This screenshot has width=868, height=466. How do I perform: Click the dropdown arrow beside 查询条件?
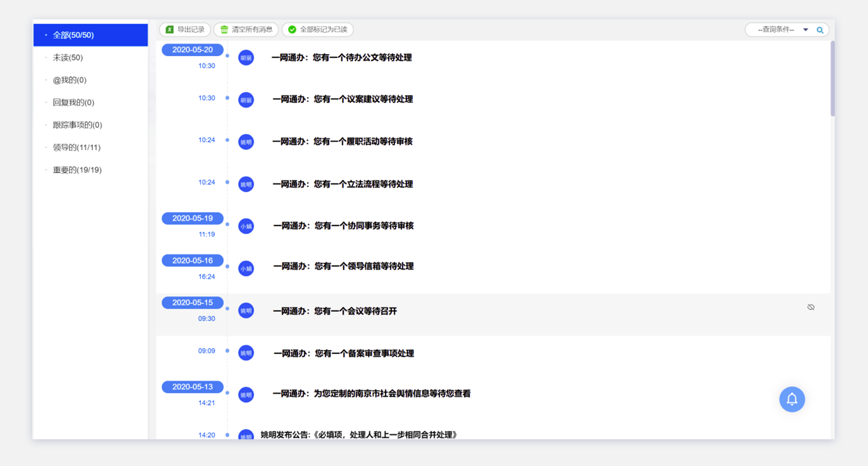tap(805, 29)
